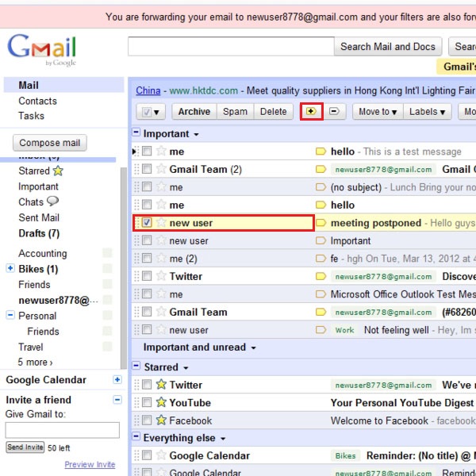This screenshot has height=476, width=476.
Task: Collapse the Starred inbox section
Action: 136,366
